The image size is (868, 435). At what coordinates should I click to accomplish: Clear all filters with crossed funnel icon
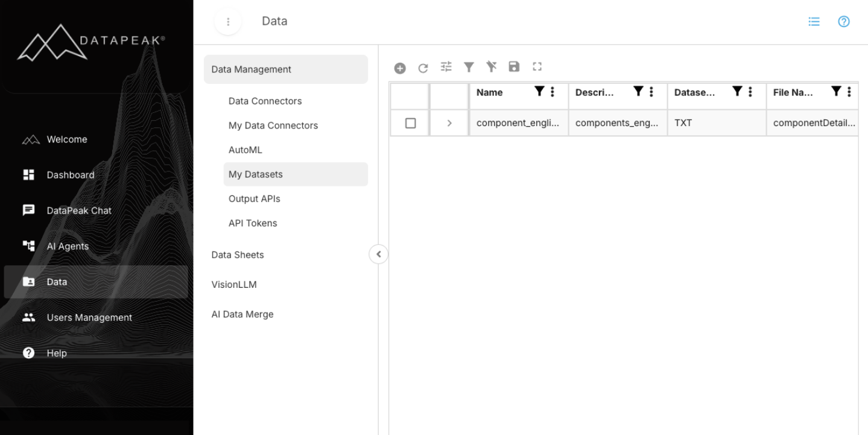pyautogui.click(x=492, y=66)
